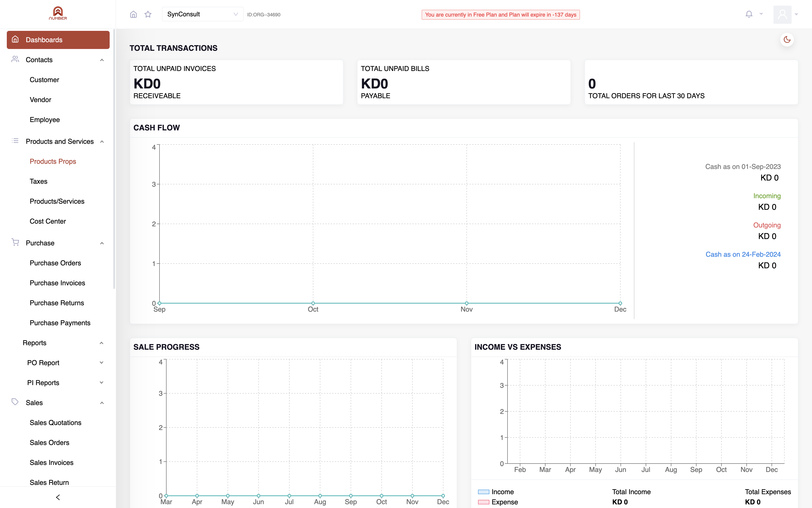
Task: Click the Products and Services list icon
Action: 15,141
